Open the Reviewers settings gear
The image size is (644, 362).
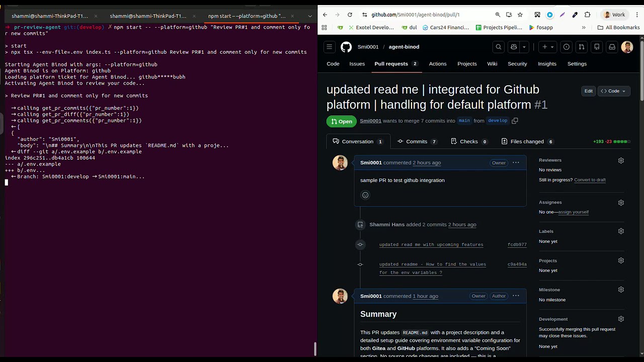621,160
